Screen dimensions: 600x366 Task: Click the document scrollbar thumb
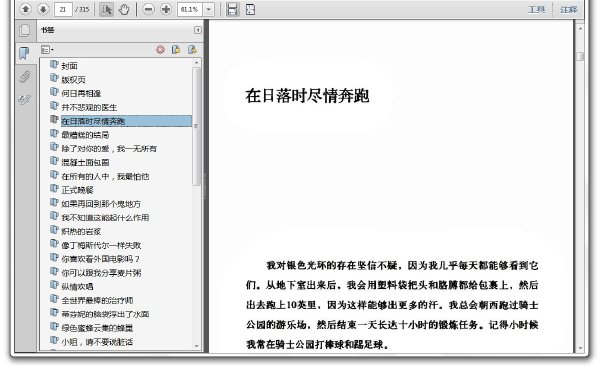point(580,56)
